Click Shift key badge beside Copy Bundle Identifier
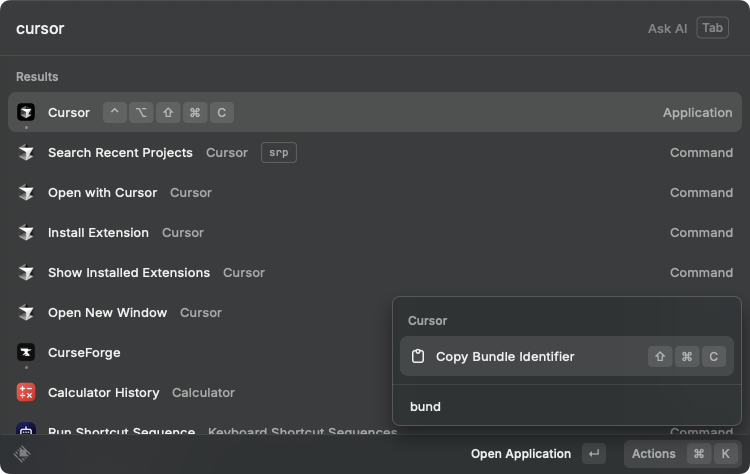Image resolution: width=750 pixels, height=474 pixels. click(x=660, y=356)
